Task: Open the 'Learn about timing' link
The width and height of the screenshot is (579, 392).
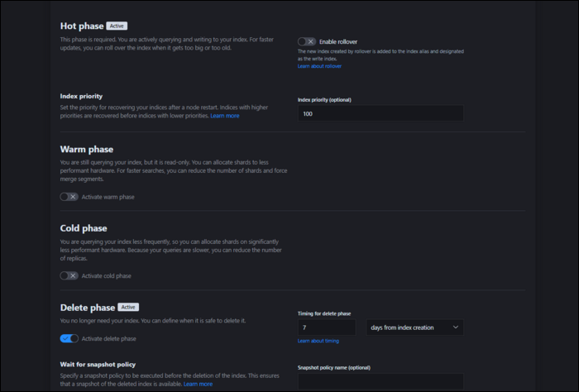Action: coord(318,341)
